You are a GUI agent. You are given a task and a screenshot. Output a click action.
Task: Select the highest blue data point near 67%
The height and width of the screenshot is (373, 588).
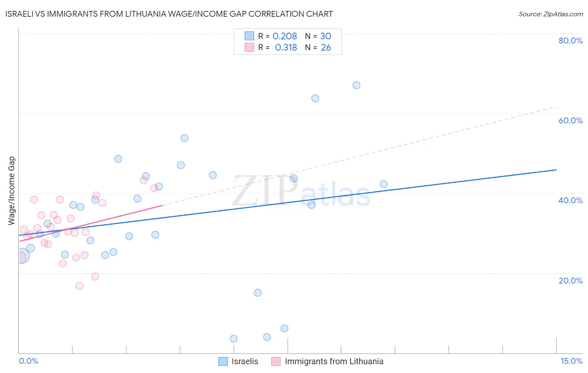[356, 85]
